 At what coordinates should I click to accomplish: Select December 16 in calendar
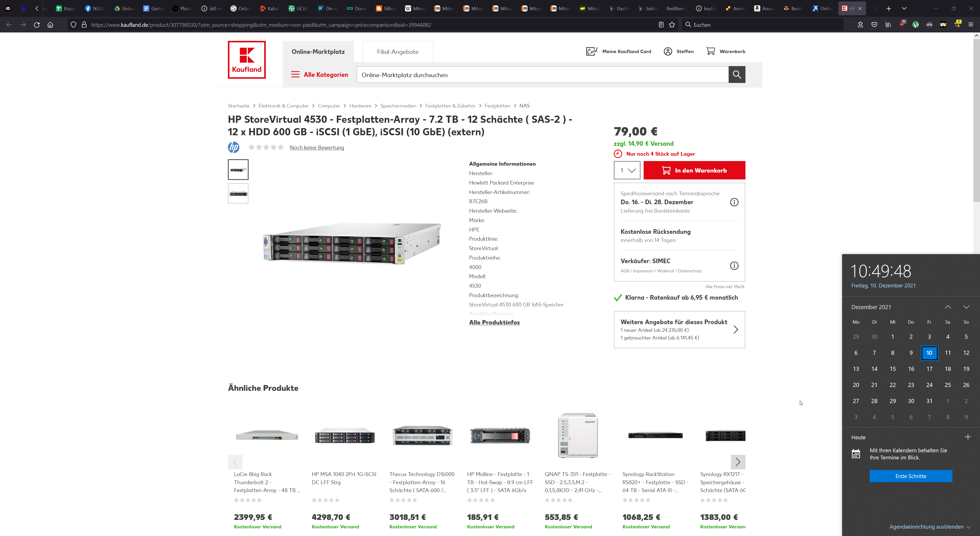click(x=911, y=369)
